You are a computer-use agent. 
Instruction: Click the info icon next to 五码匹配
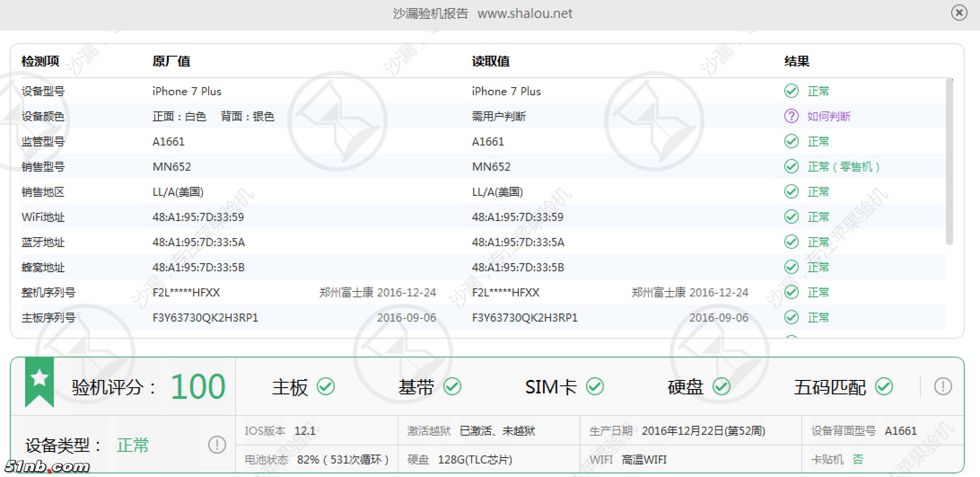pos(943,387)
